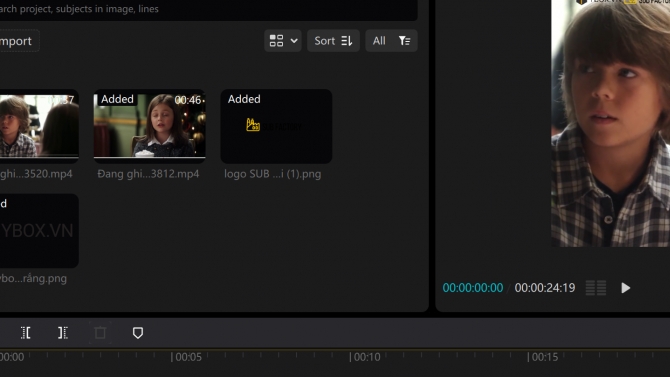
Task: Click the delete clip trash icon
Action: pos(100,333)
